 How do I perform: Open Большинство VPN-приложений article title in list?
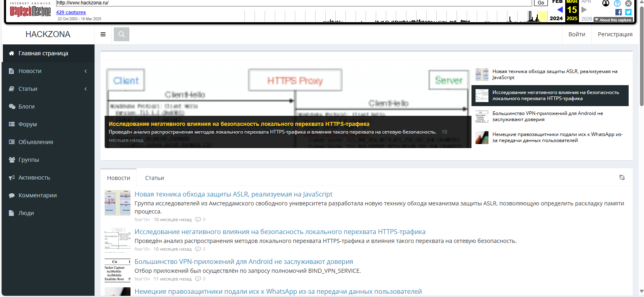244,261
